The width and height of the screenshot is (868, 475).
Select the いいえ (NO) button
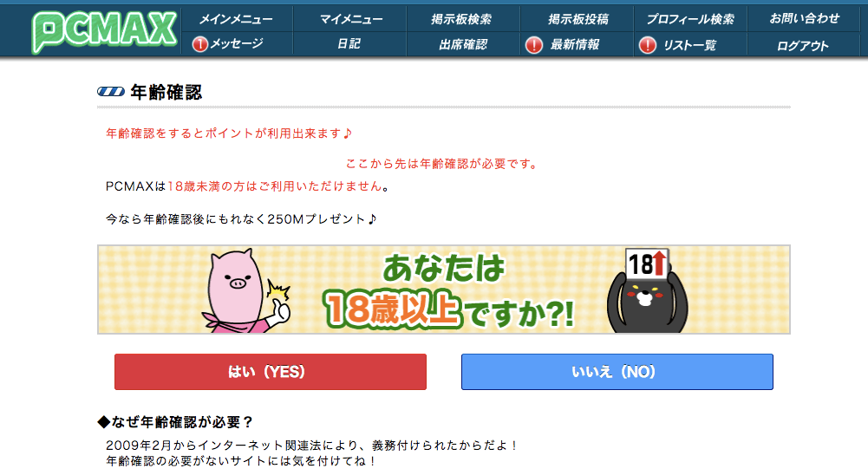click(x=617, y=372)
